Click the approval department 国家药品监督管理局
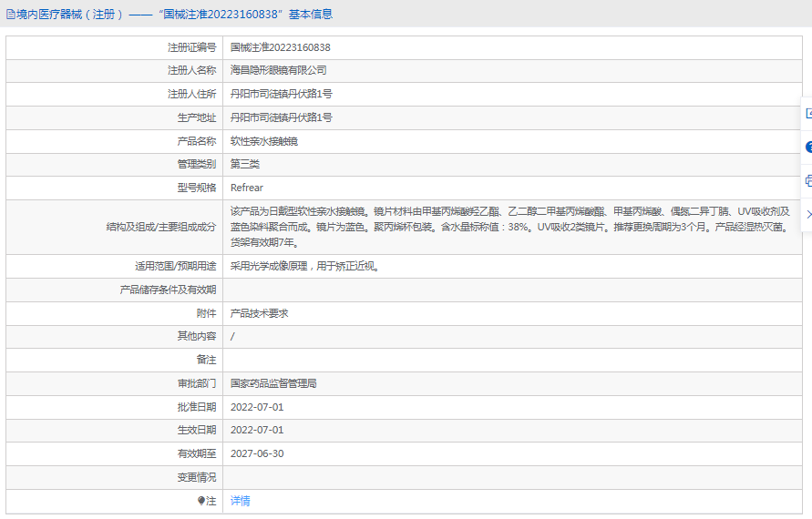Screen dimensions: 812x519 pyautogui.click(x=273, y=384)
